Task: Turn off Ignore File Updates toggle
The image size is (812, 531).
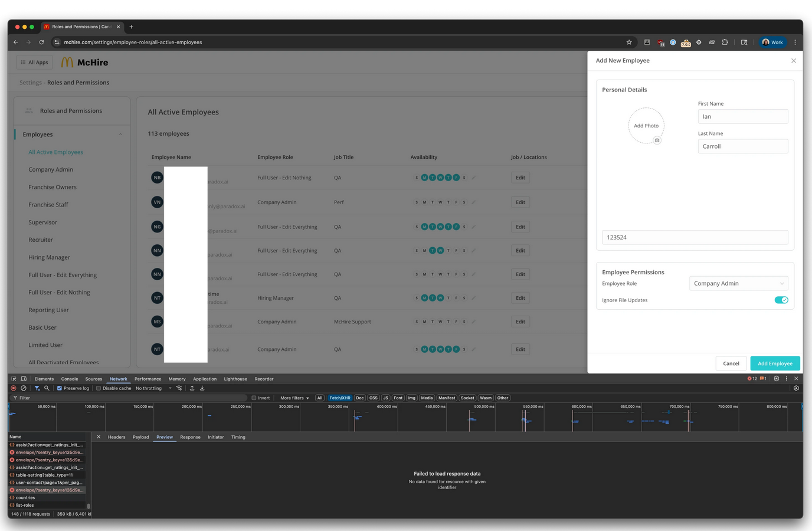Action: pos(781,300)
